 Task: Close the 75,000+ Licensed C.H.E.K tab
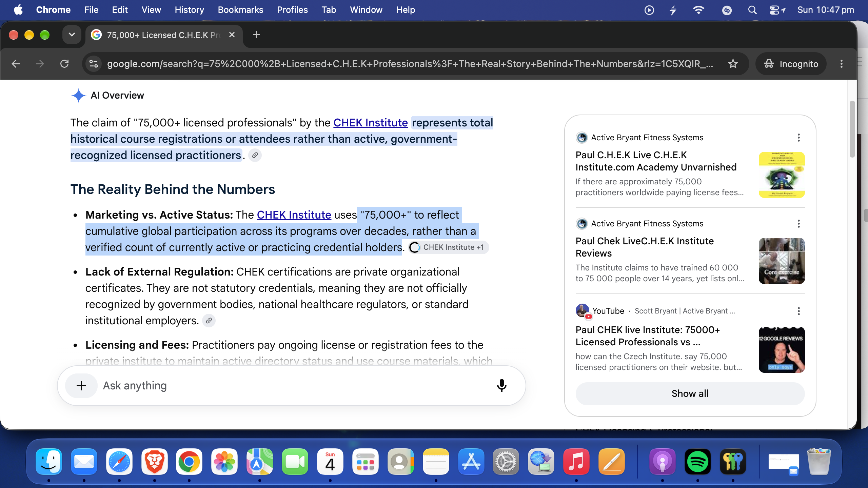click(x=232, y=35)
